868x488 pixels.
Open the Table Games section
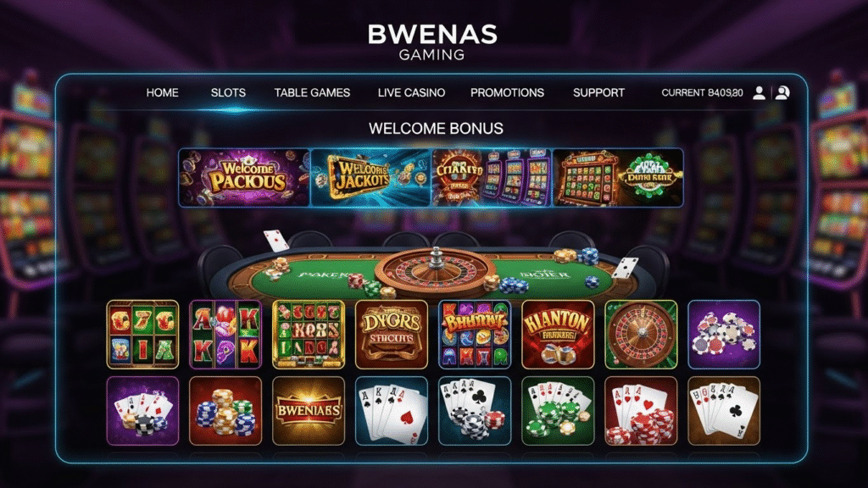pyautogui.click(x=312, y=93)
